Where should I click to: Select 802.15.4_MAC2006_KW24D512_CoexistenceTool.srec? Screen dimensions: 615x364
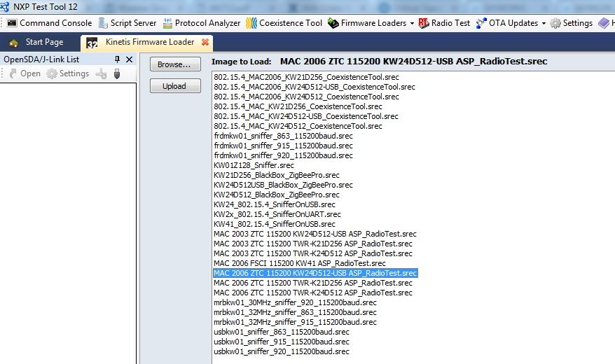coord(306,97)
